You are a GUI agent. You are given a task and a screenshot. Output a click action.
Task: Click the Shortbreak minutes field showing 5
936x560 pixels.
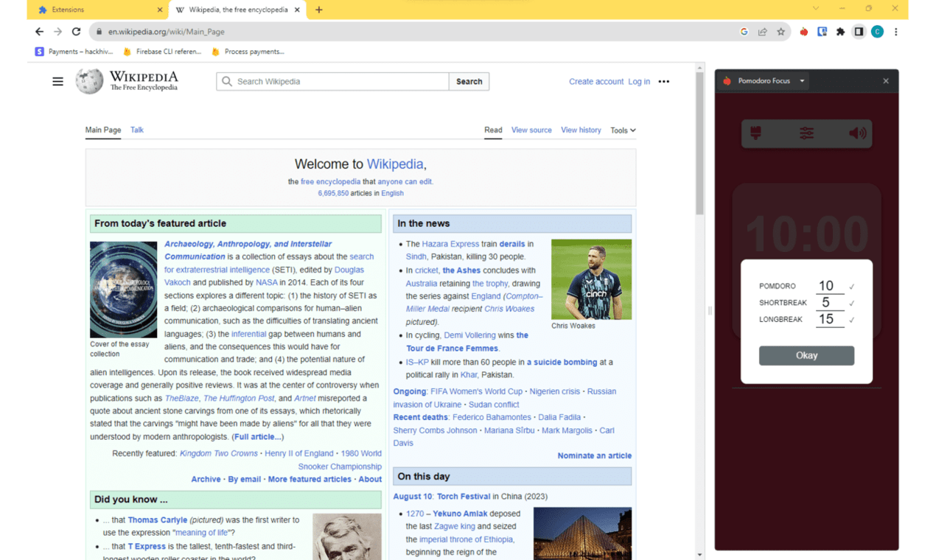[830, 303]
